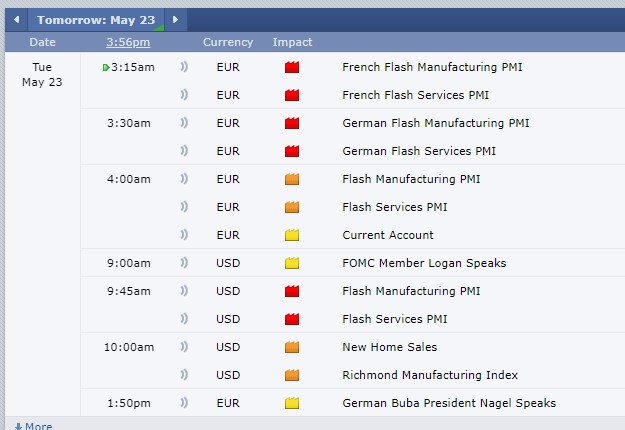Open the Richmond Manufacturing Index event
625x430 pixels.
[430, 375]
